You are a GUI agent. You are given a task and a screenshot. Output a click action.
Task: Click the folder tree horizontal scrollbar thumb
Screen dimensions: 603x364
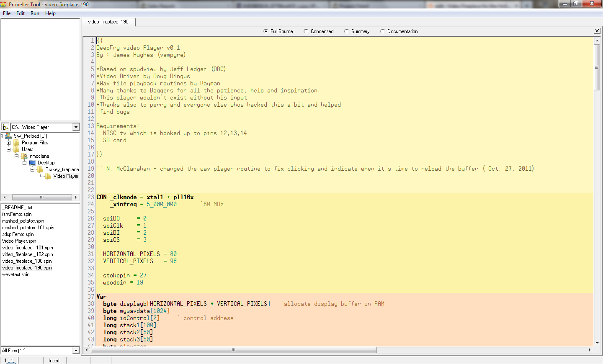(x=42, y=197)
